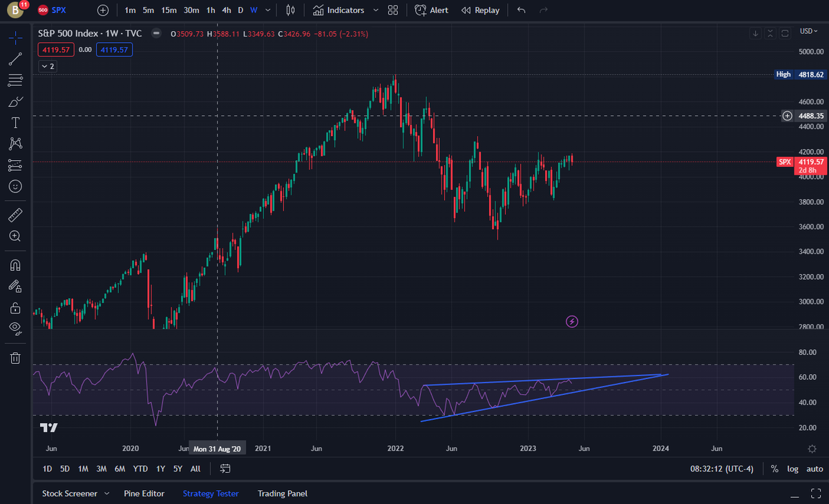Set date range to 6M

120,469
